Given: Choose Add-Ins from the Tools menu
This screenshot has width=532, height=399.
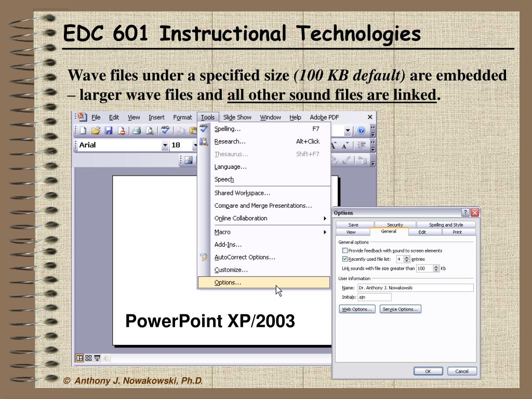Looking at the screenshot, I should point(263,245).
